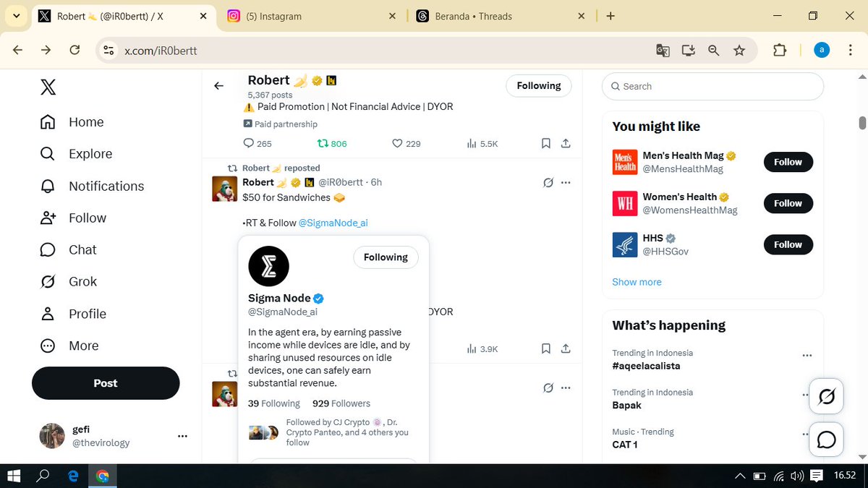Screen dimensions: 868x488
Task: Click the volume icon in system tray
Action: click(798, 476)
